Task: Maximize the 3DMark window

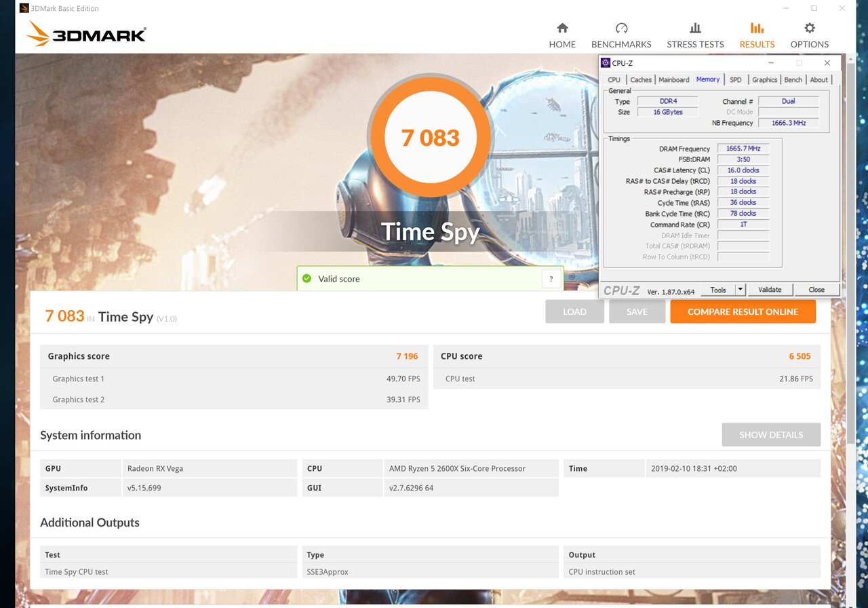Action: coord(814,8)
